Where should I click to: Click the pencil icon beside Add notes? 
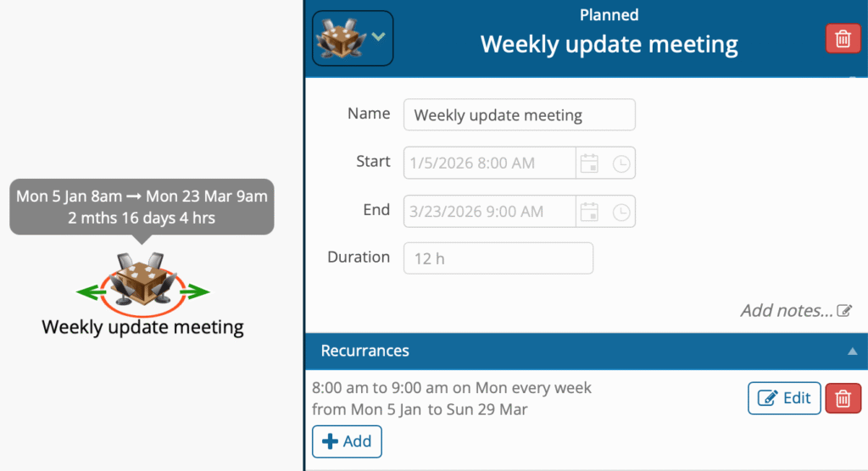(844, 311)
